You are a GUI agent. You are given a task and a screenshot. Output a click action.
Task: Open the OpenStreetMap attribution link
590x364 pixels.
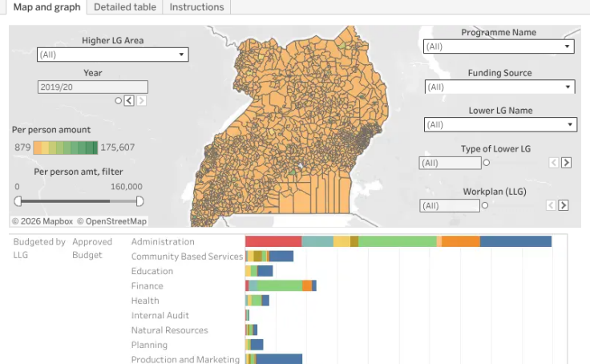point(111,221)
